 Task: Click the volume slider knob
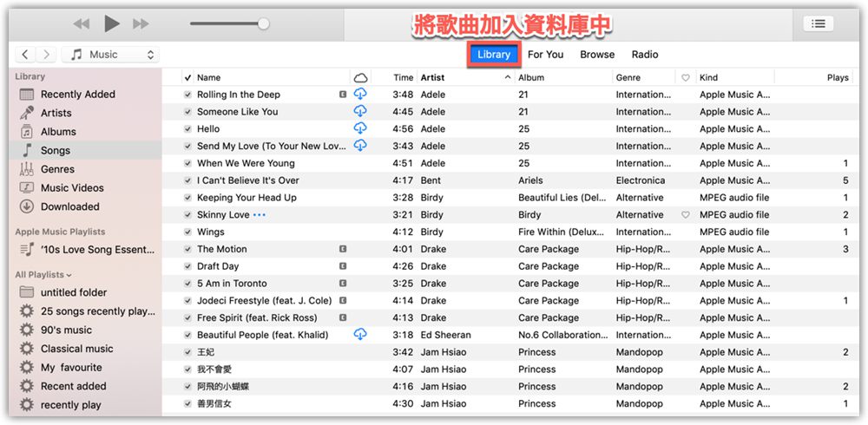click(x=264, y=23)
